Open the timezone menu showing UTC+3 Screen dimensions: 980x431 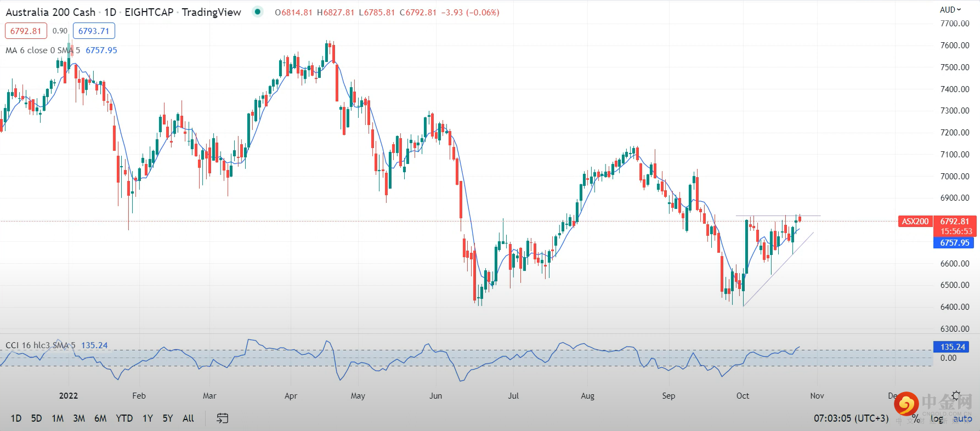click(x=851, y=418)
